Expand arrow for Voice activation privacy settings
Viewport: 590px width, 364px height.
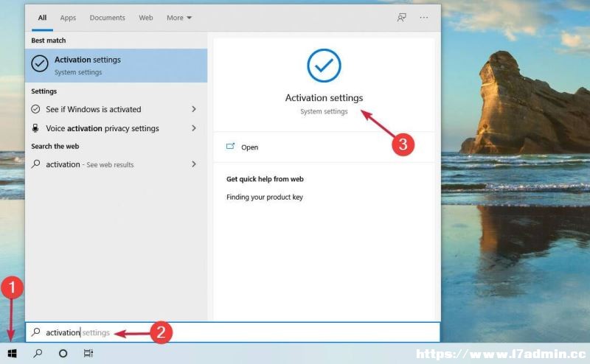coord(194,128)
